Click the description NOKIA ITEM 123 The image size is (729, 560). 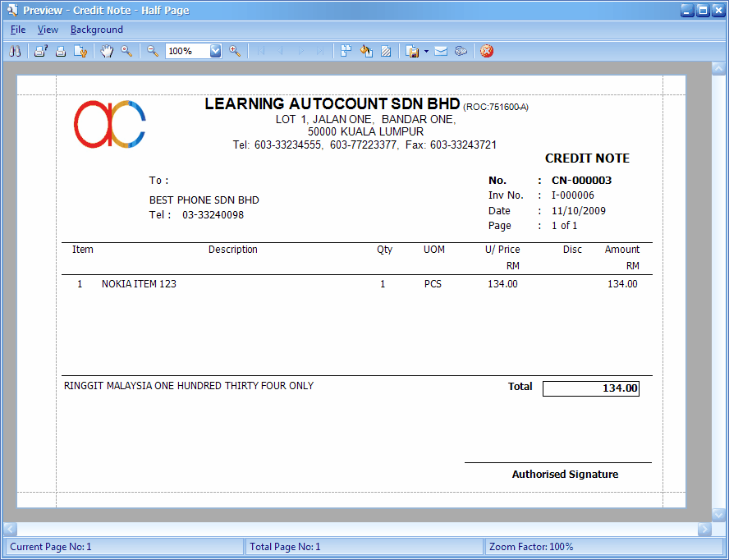click(x=139, y=284)
